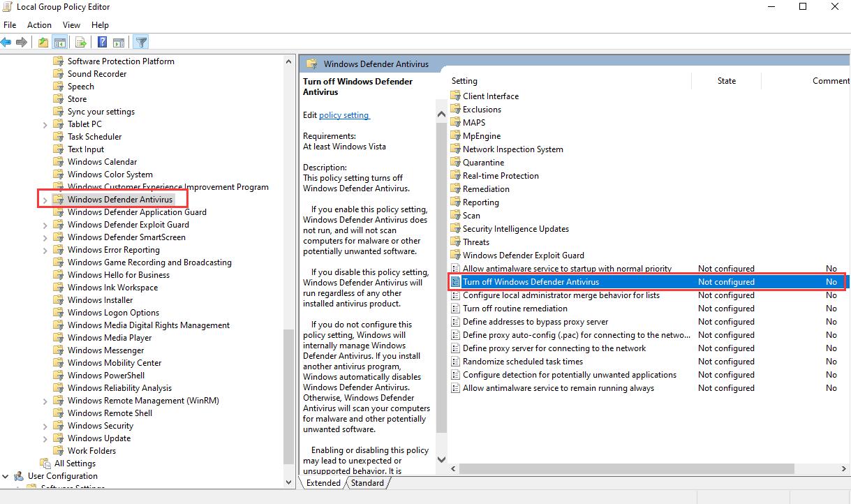Switch to the Extended tab
Viewport: 851px width, 504px height.
[x=323, y=482]
